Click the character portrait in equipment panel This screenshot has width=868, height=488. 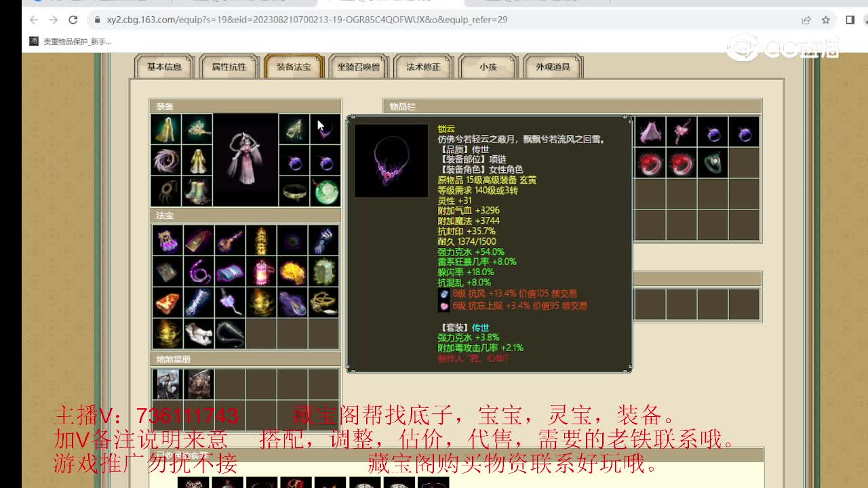click(245, 160)
